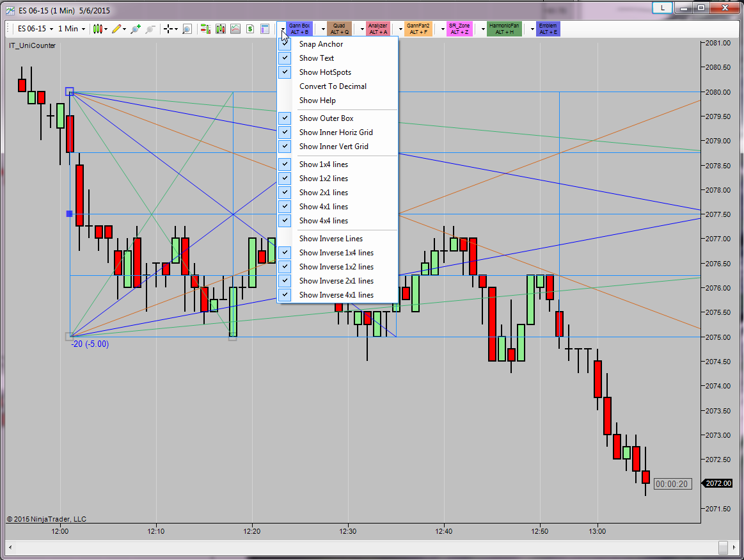Screen dimensions: 744x560
Task: Expand the crosshair cursor dropdown arrow
Action: [x=176, y=29]
